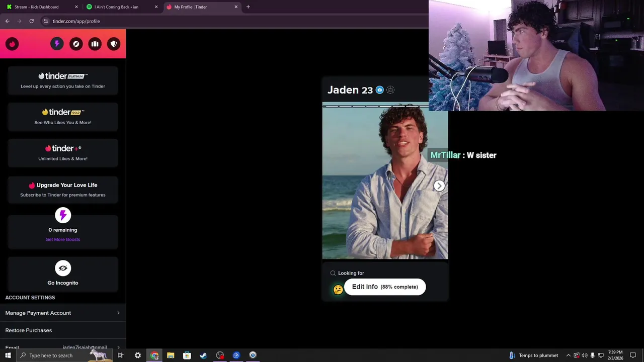Expand the Email row chevron

(x=118, y=347)
